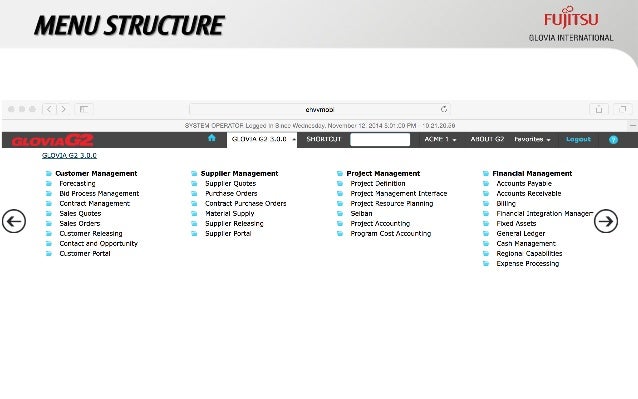Open Contract Purchase Orders
Viewport: 638px width, 399px height.
coord(245,203)
